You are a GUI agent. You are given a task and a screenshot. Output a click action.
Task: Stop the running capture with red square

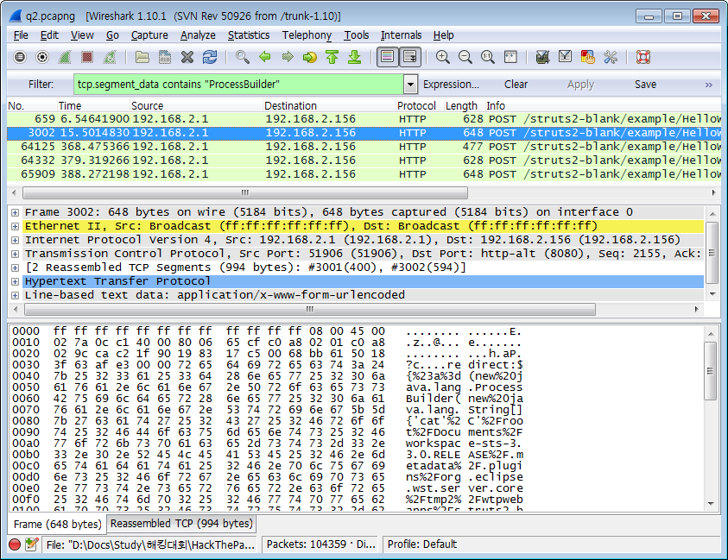click(87, 57)
